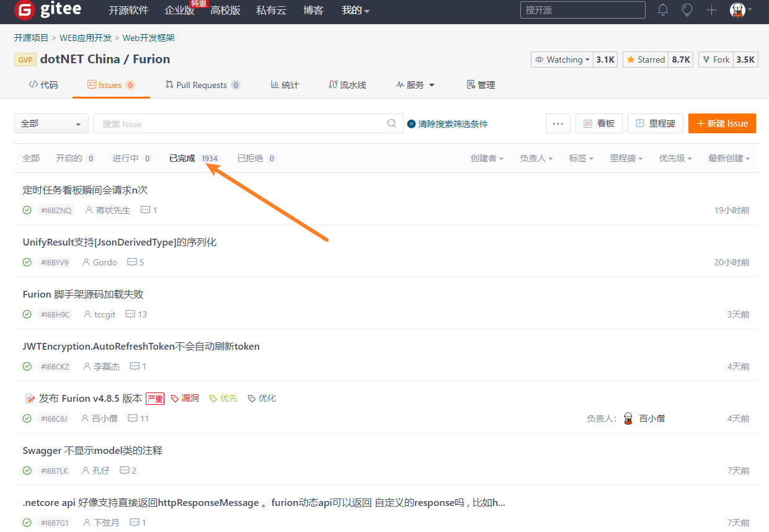Click the Fork button
Viewport: 769px width, 532px height.
[716, 60]
